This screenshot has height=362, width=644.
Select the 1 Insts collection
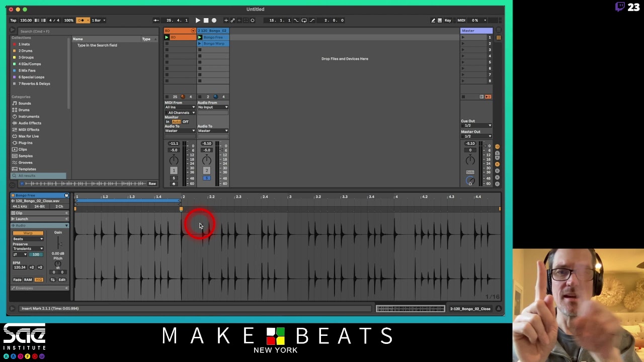[24, 44]
